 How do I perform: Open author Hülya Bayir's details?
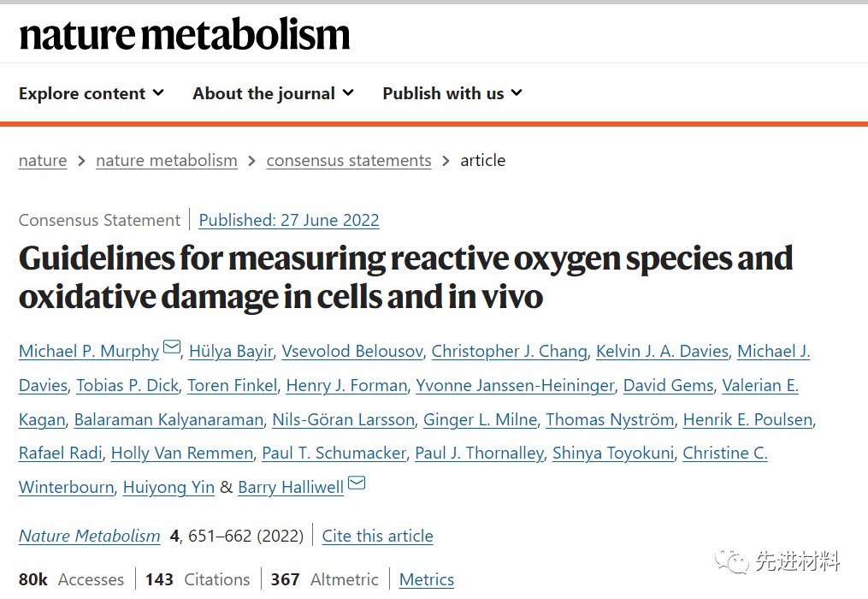coord(229,351)
